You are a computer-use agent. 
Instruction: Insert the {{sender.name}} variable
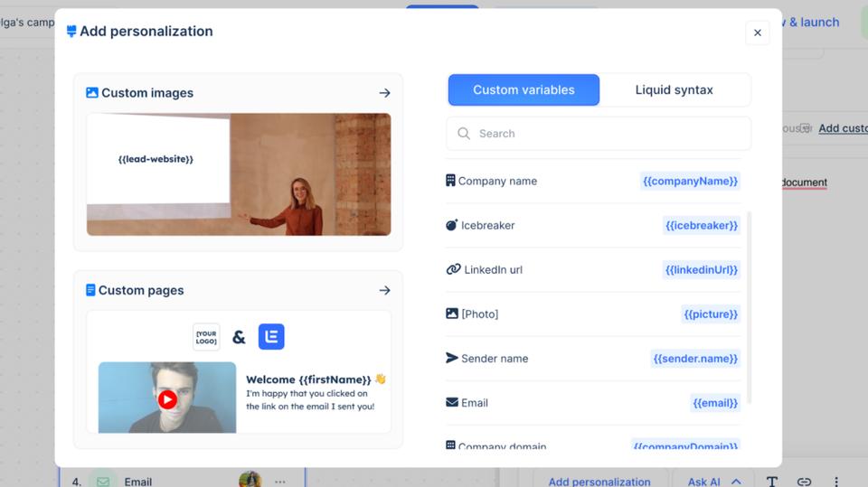(x=695, y=359)
